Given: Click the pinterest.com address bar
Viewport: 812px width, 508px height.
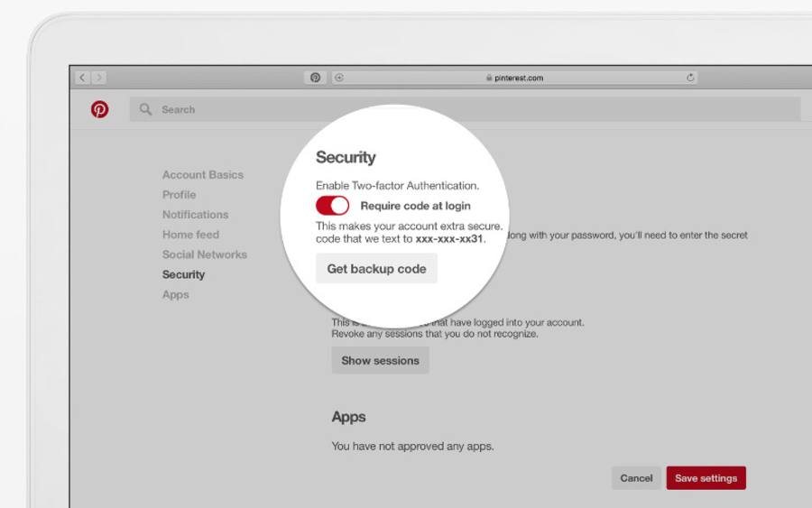Looking at the screenshot, I should pos(514,78).
